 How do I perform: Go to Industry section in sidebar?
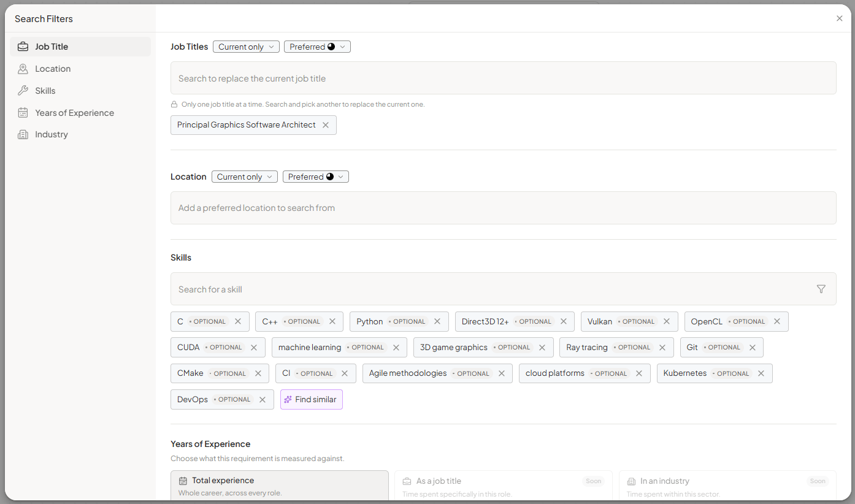pos(80,134)
